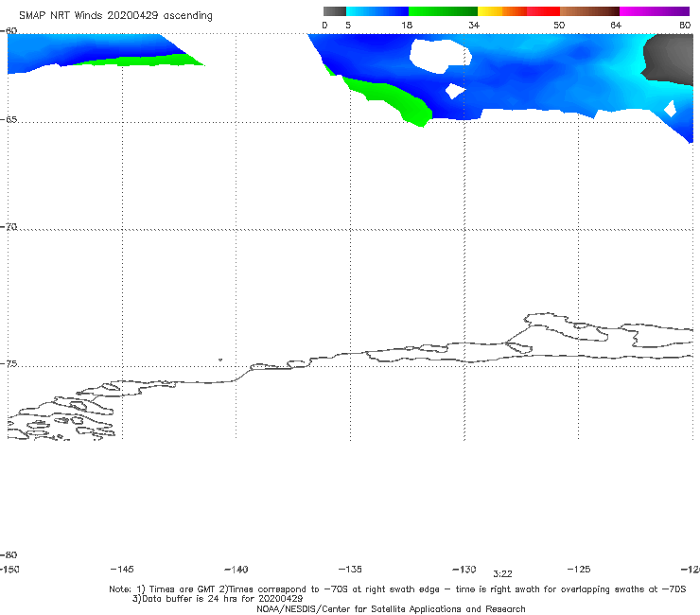
Task: Click the title 'SMAP NRT Winds 20200429 ascending'
Action: (x=115, y=16)
